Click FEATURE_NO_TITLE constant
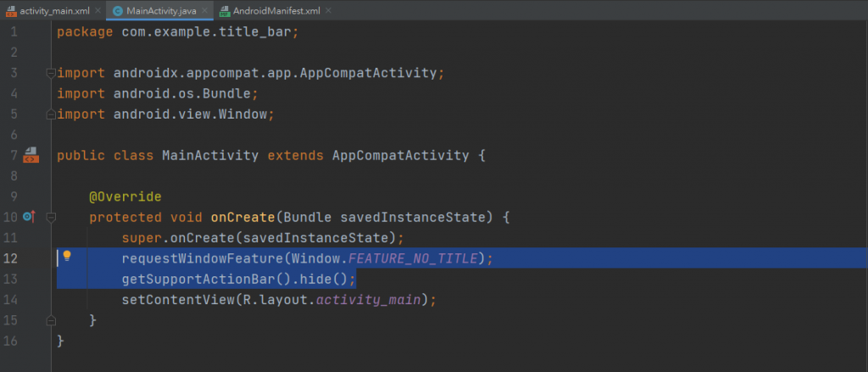Image resolution: width=868 pixels, height=372 pixels. [413, 258]
